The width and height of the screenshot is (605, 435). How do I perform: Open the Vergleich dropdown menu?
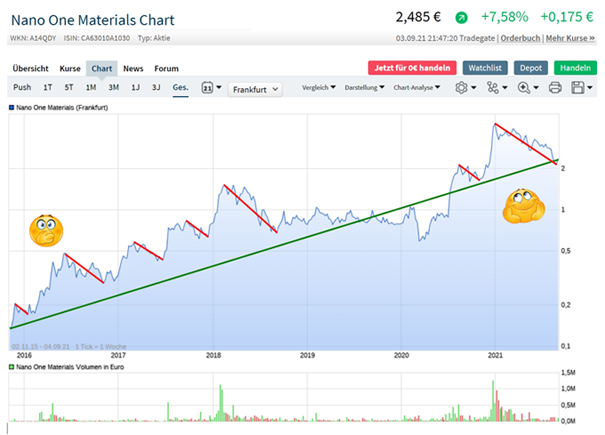319,88
